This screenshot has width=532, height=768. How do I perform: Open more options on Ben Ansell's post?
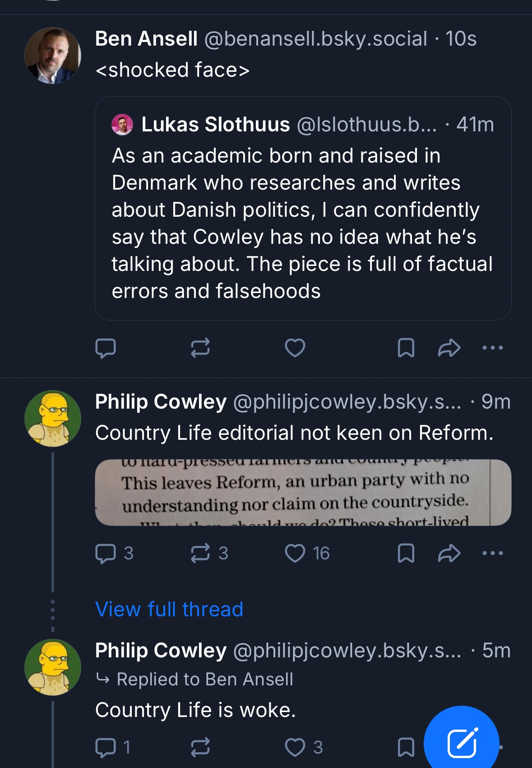(x=492, y=348)
